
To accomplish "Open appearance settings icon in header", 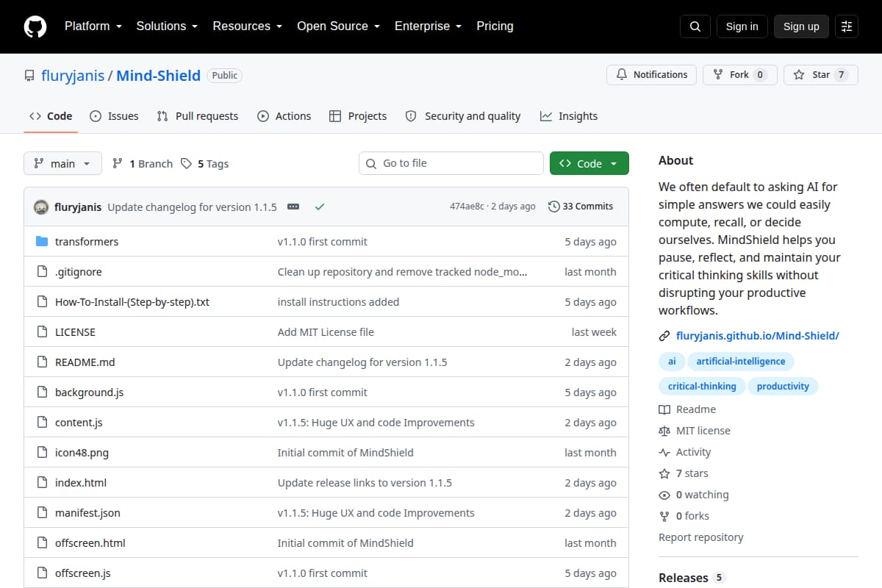I will [847, 26].
